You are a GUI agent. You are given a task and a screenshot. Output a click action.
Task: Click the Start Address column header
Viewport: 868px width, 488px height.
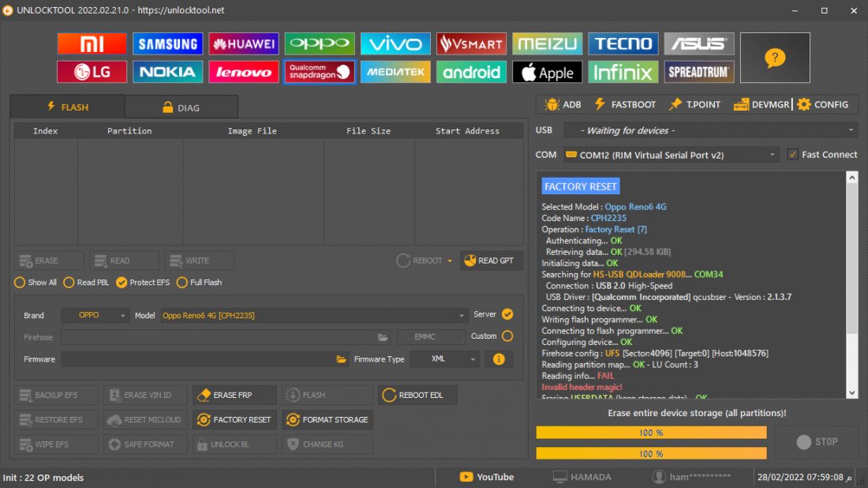click(468, 131)
